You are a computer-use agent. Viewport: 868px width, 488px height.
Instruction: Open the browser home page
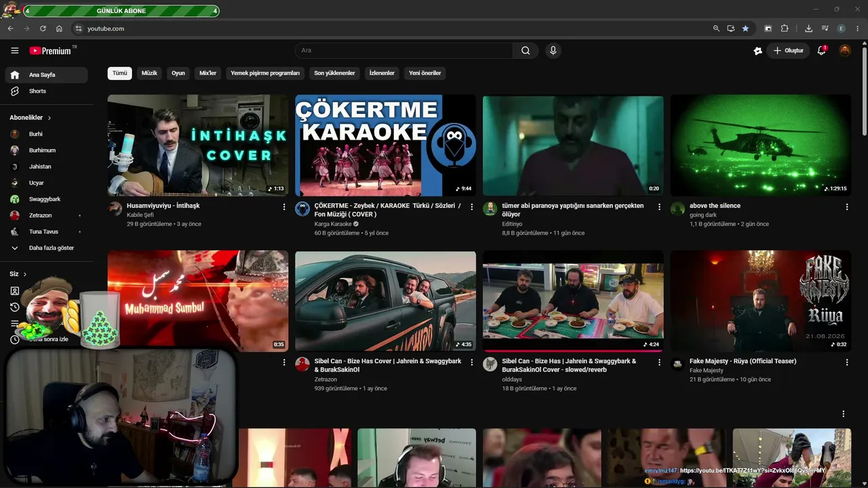click(59, 28)
